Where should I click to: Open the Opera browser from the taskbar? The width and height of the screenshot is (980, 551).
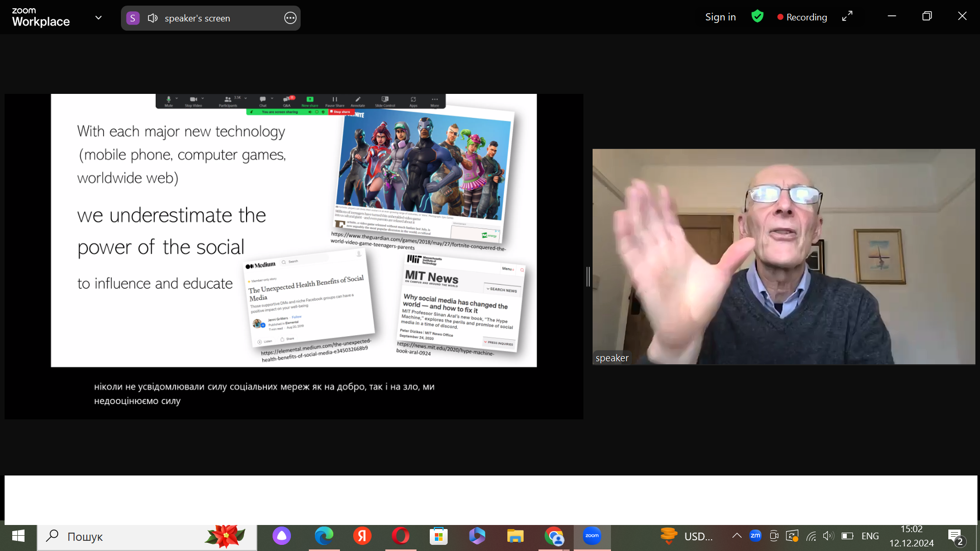401,536
